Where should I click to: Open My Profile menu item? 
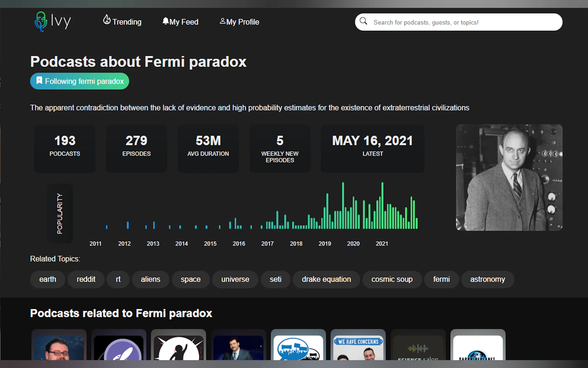tap(242, 22)
